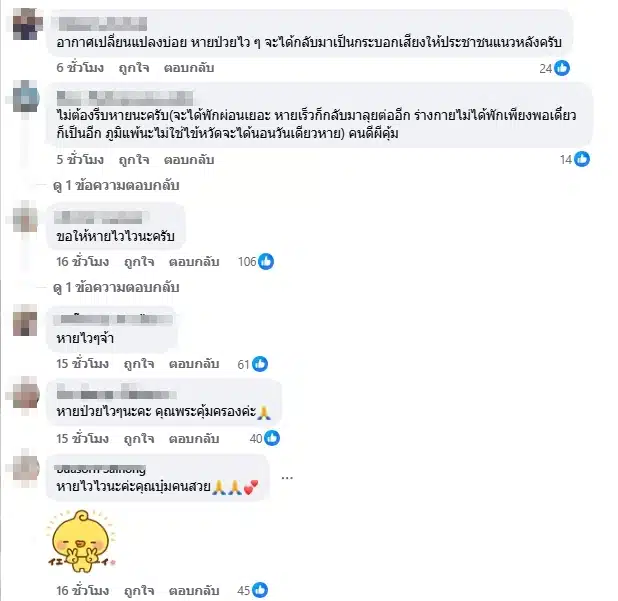The image size is (618, 601).
Task: Like the sticker comment with 45 likes
Action: (139, 590)
